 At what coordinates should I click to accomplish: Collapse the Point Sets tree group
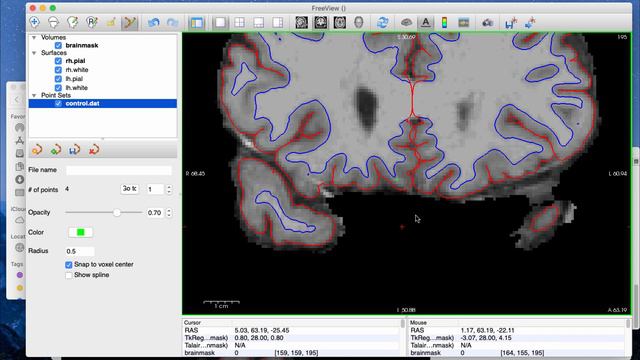pyautogui.click(x=34, y=96)
